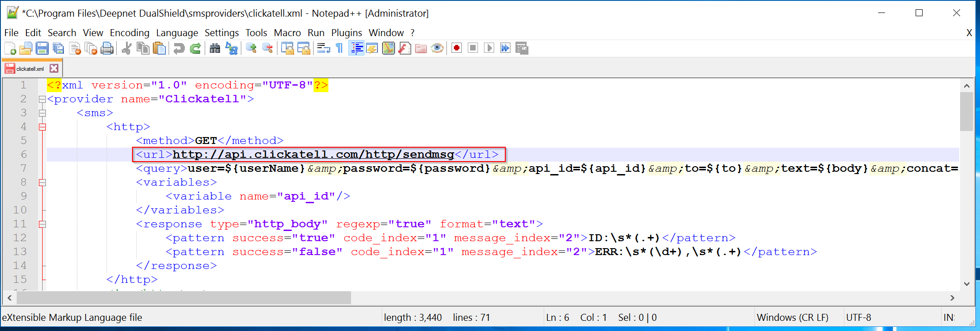Open the Plugins menu
This screenshot has width=980, height=331.
[346, 33]
